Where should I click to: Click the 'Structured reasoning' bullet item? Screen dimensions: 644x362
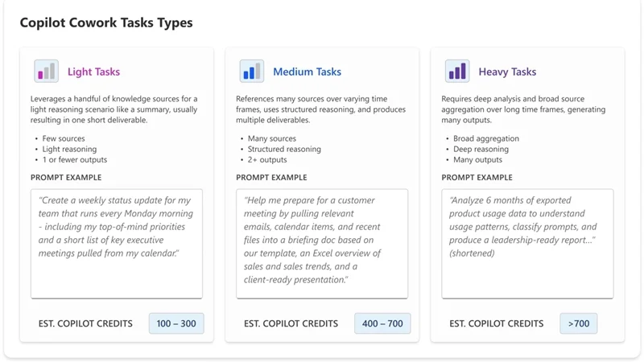point(284,150)
